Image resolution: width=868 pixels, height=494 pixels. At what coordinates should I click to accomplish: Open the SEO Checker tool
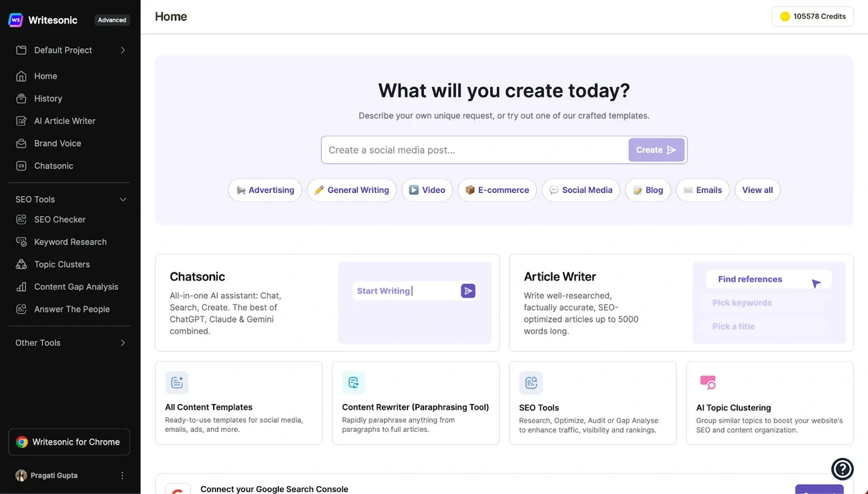pyautogui.click(x=59, y=219)
